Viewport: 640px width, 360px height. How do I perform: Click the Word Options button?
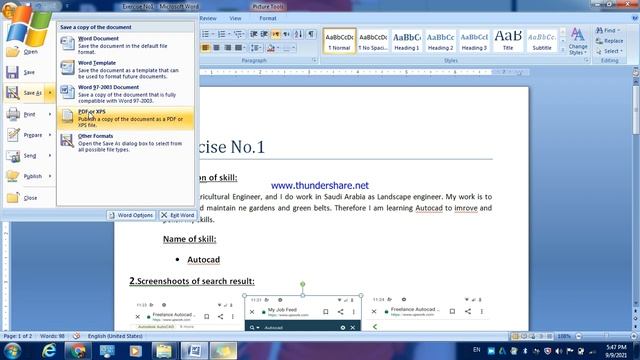131,215
